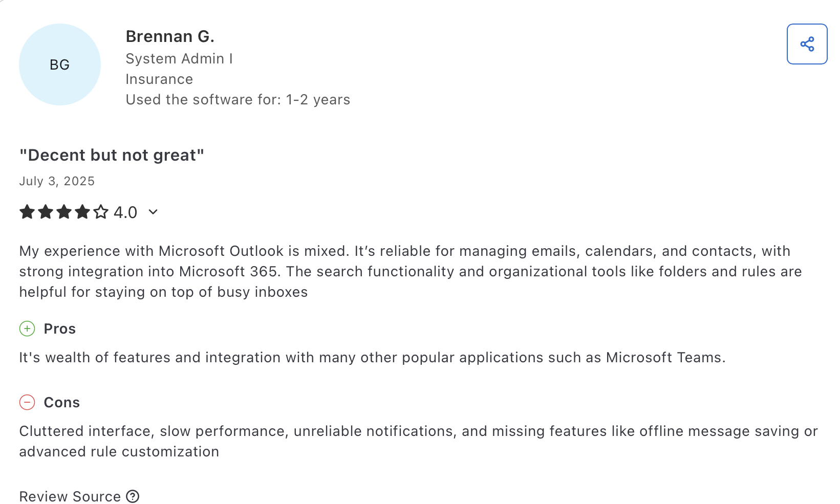Click the 4.0 rating score number

click(125, 212)
